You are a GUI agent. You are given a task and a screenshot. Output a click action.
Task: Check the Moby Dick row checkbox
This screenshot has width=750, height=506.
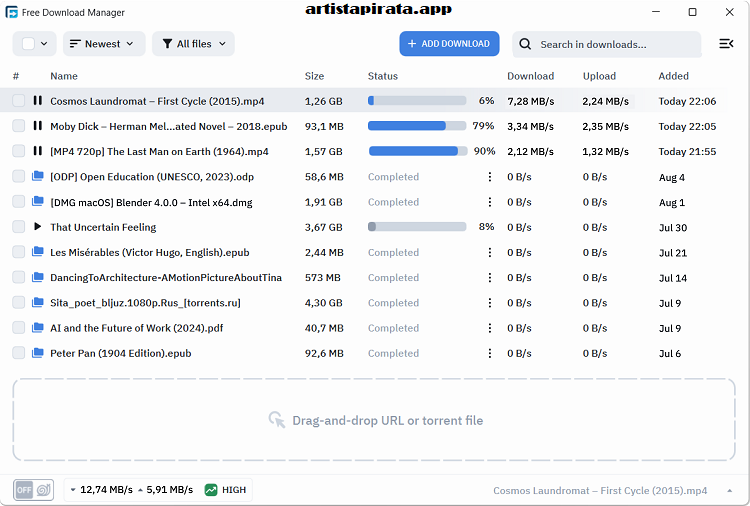19,126
